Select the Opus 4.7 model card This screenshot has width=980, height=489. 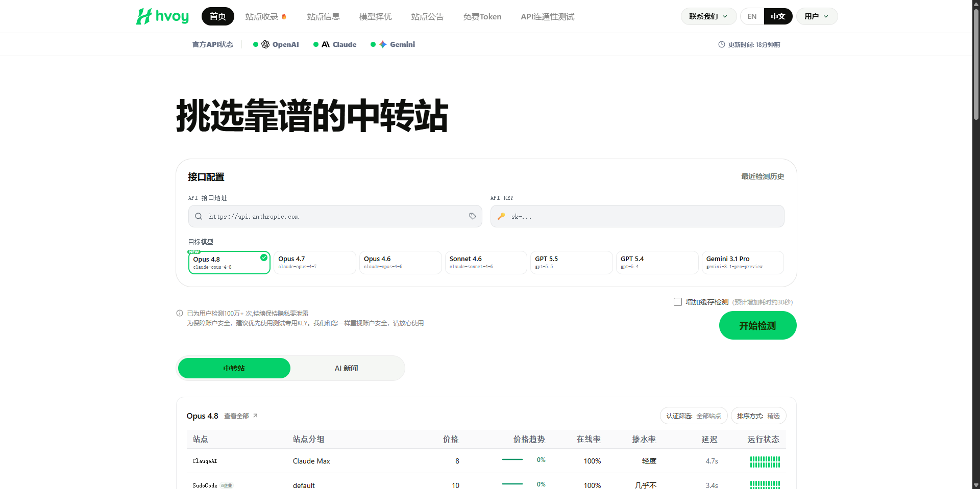click(315, 263)
